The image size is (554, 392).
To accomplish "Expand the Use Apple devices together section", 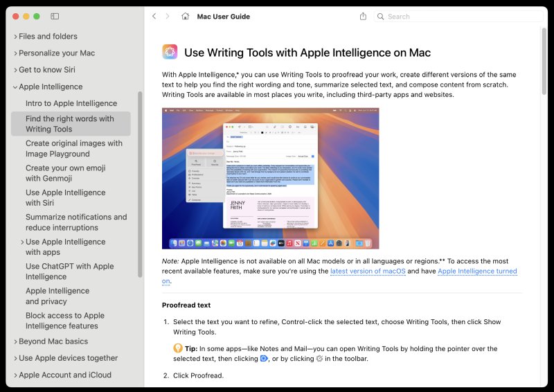I will tap(15, 358).
